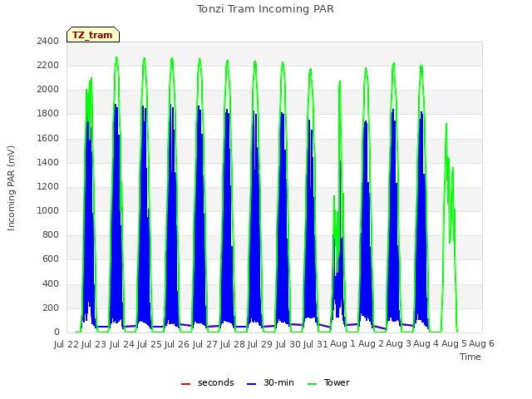
Task: Click the 2000 y-axis tick label
Action: [48, 89]
